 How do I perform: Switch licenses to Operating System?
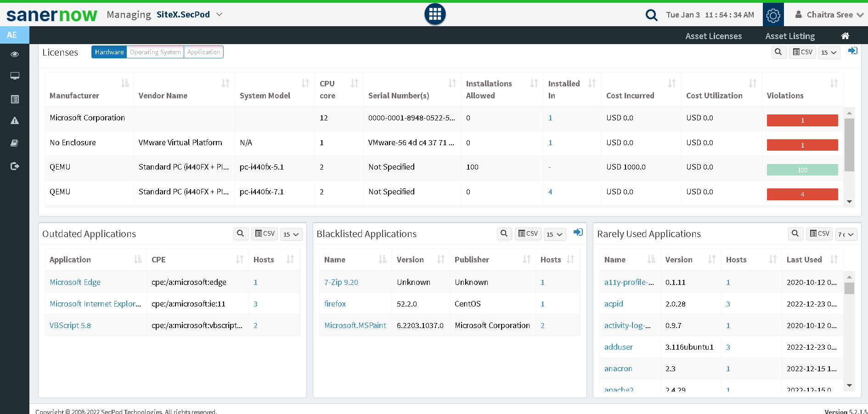click(x=155, y=52)
